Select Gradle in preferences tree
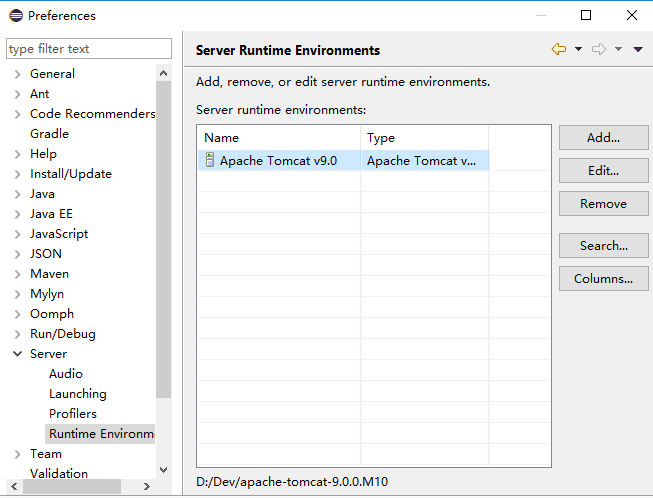Screen dimensions: 653x498 pyautogui.click(x=49, y=134)
